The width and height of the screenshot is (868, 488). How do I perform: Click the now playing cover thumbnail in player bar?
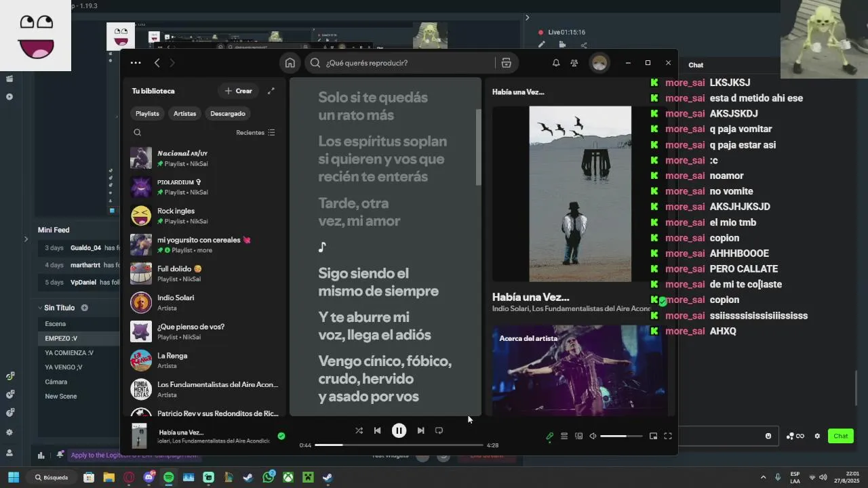tap(139, 436)
